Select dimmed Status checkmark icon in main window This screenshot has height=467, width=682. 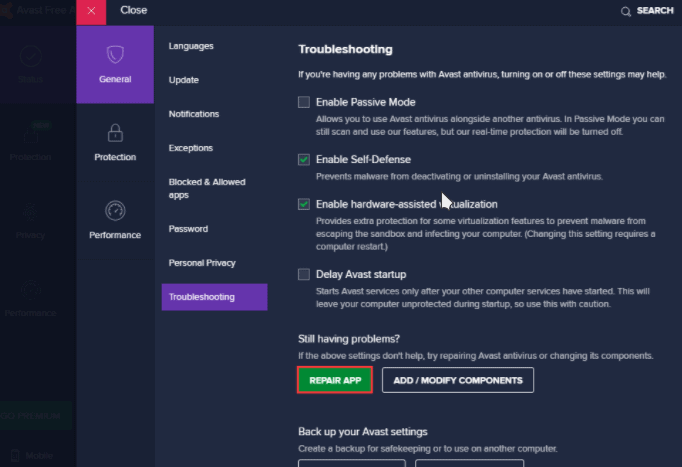tap(30, 57)
